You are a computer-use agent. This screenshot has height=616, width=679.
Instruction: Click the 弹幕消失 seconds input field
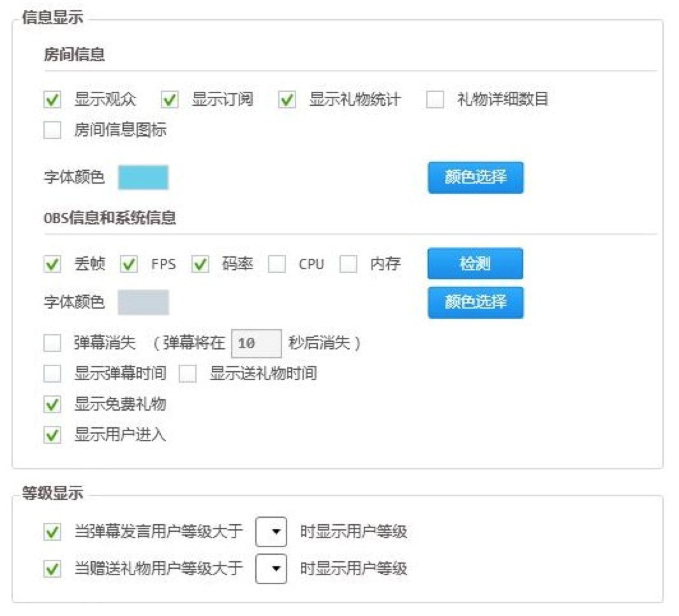click(x=255, y=344)
